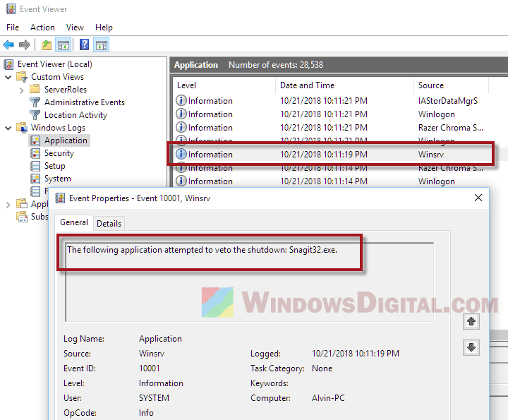Click the Event ID value 10001
This screenshot has height=420, width=508.
pyautogui.click(x=150, y=368)
